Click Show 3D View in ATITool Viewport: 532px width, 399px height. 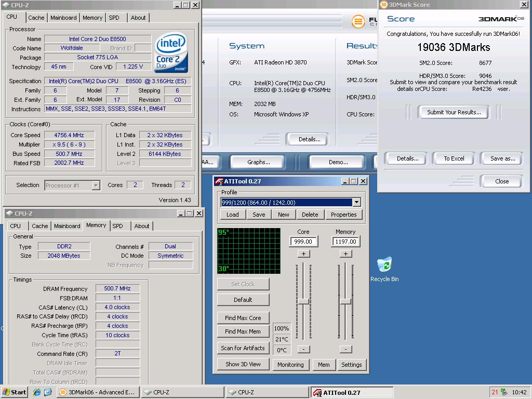click(x=243, y=364)
